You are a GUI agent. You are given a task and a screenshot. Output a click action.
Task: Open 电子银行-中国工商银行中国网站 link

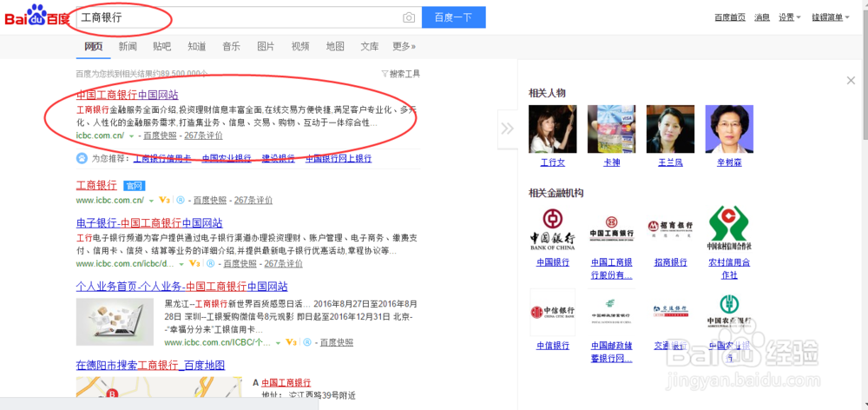[x=149, y=223]
